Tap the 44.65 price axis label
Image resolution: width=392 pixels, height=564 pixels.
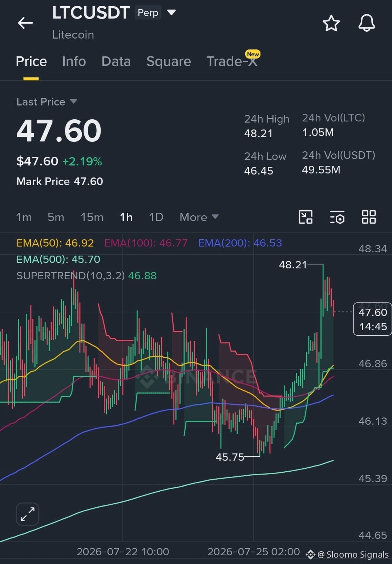pos(373,535)
